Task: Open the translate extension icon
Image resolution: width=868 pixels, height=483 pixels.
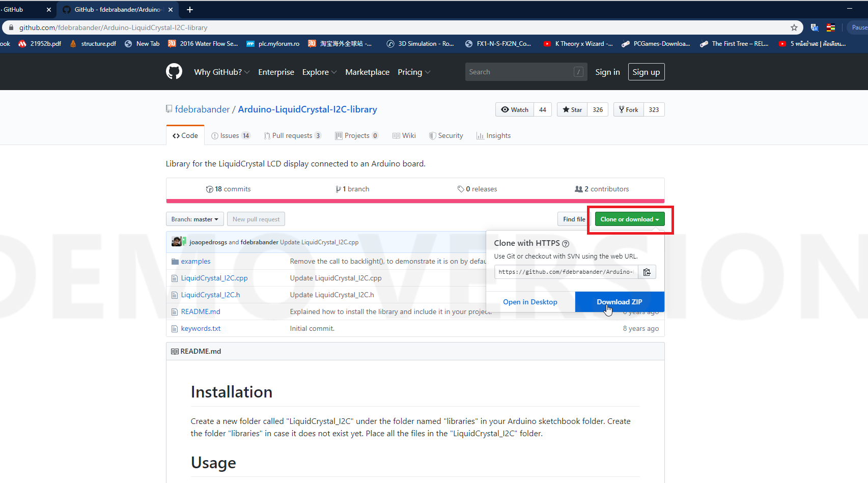Action: pyautogui.click(x=815, y=27)
